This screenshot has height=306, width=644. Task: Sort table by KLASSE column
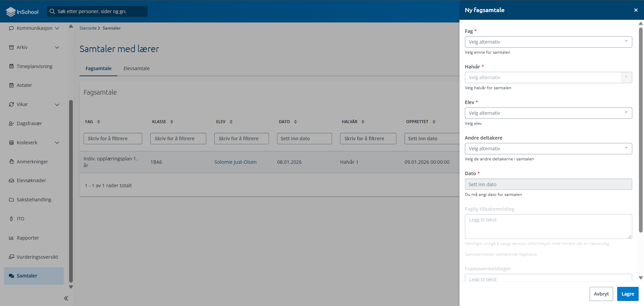[172, 122]
